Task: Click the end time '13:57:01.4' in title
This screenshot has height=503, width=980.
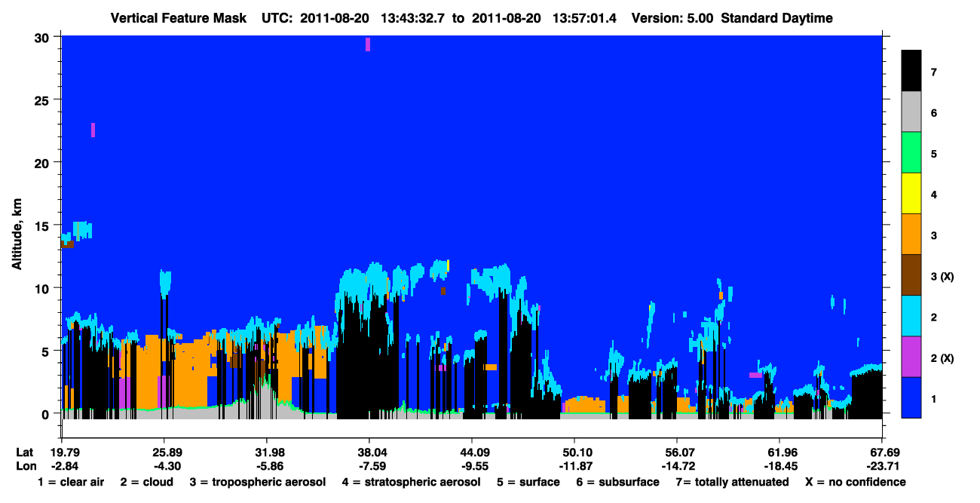Action: click(586, 18)
